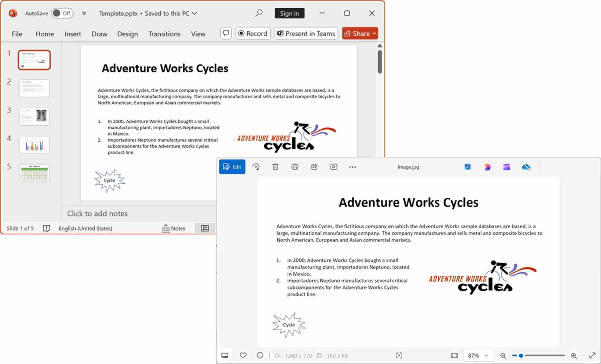The image size is (601, 364).
Task: Toggle AutoSave switch in PowerPoint
Action: (x=62, y=13)
